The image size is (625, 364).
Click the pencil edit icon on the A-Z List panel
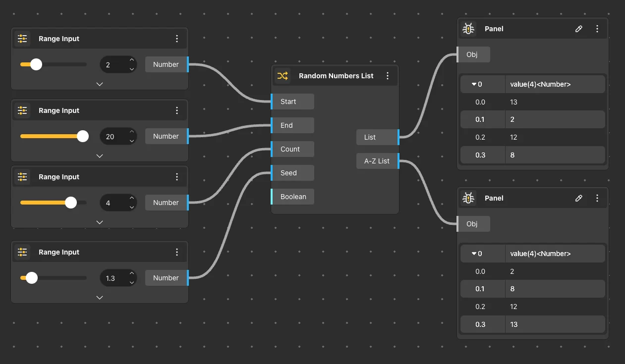(x=578, y=198)
